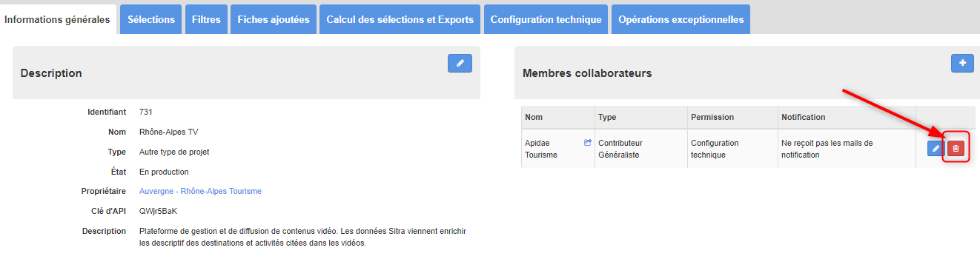Screen dimensions: 980x279
Task: Switch to the Sélections tab
Action: [151, 20]
